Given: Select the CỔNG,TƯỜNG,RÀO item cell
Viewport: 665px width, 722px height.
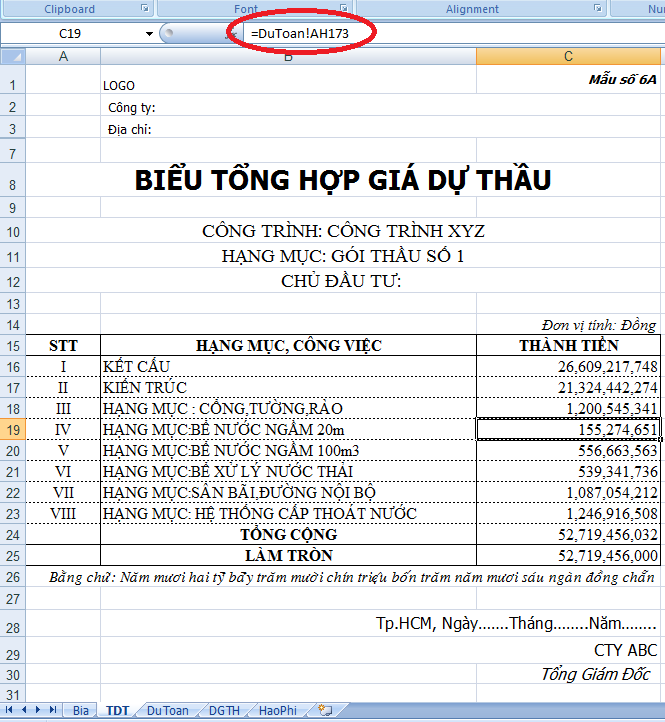Looking at the screenshot, I should point(288,408).
